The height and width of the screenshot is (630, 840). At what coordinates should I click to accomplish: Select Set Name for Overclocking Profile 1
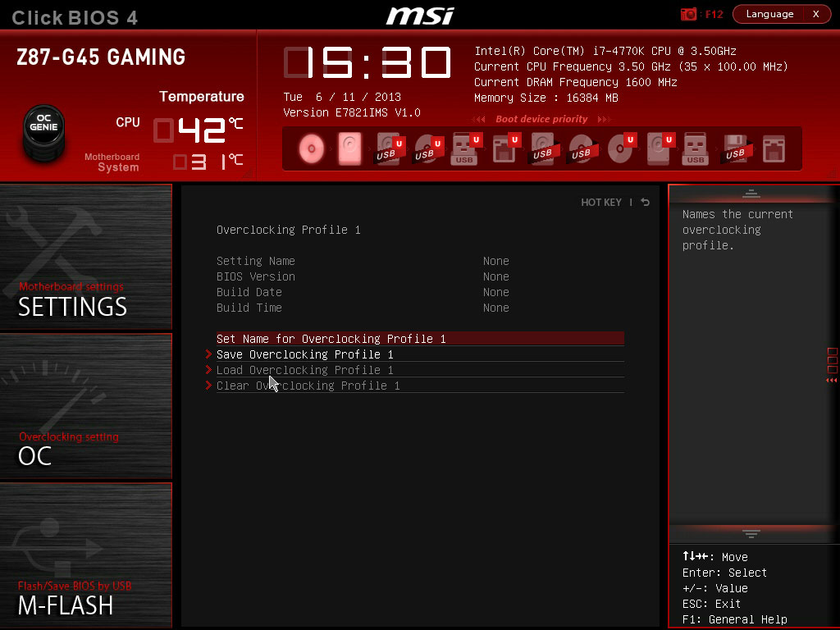tap(420, 339)
